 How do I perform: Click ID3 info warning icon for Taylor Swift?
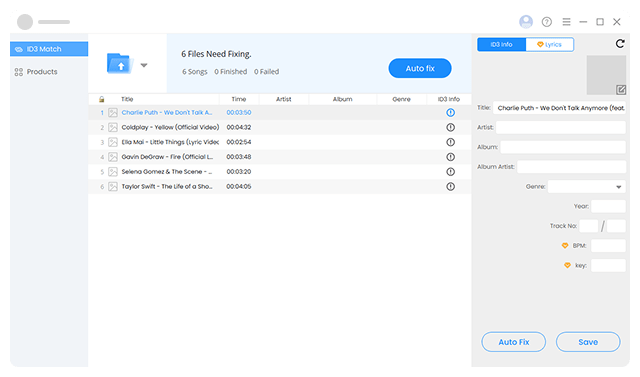[450, 186]
